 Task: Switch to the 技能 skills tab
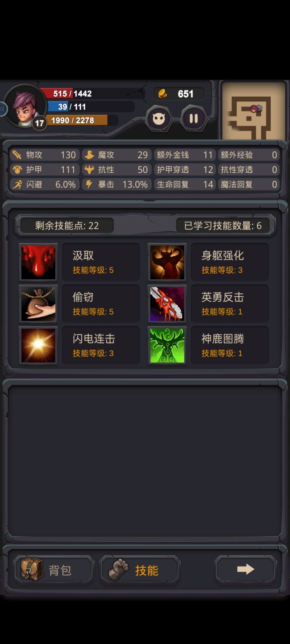pos(140,570)
